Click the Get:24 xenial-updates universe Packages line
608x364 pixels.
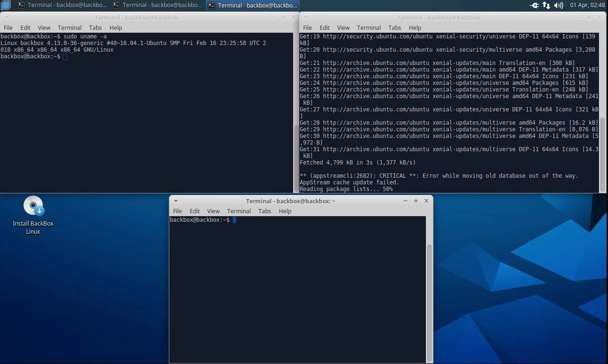(444, 83)
